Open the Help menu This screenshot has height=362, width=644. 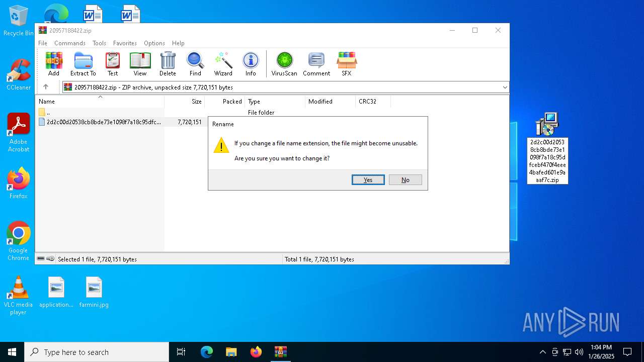tap(178, 43)
